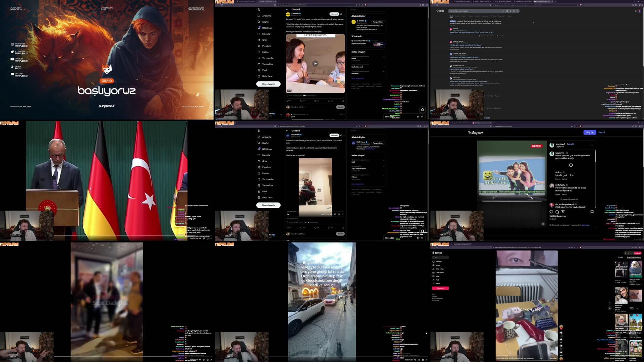Click inside the Google search input field

click(x=471, y=11)
